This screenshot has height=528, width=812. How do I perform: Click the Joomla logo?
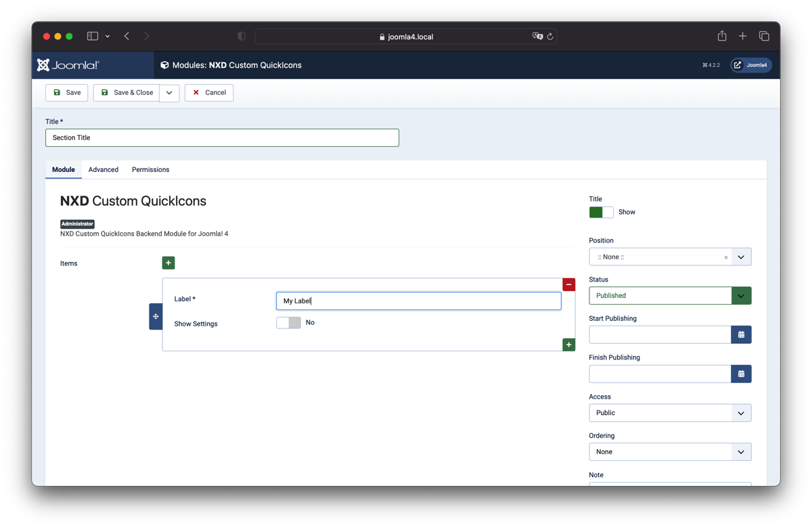[68, 65]
